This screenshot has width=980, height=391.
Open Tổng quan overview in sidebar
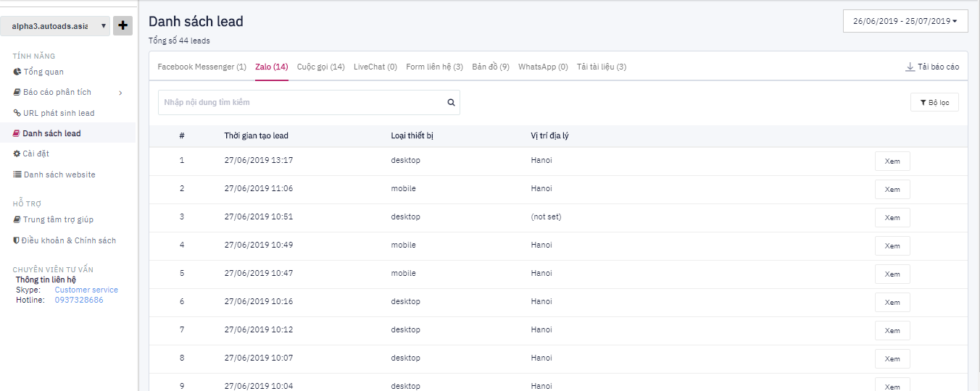pyautogui.click(x=43, y=72)
